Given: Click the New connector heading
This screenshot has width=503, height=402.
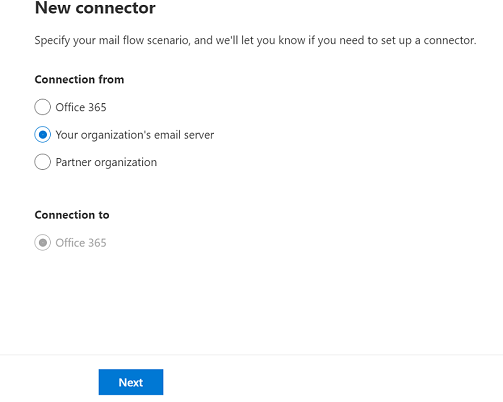Looking at the screenshot, I should click(95, 8).
